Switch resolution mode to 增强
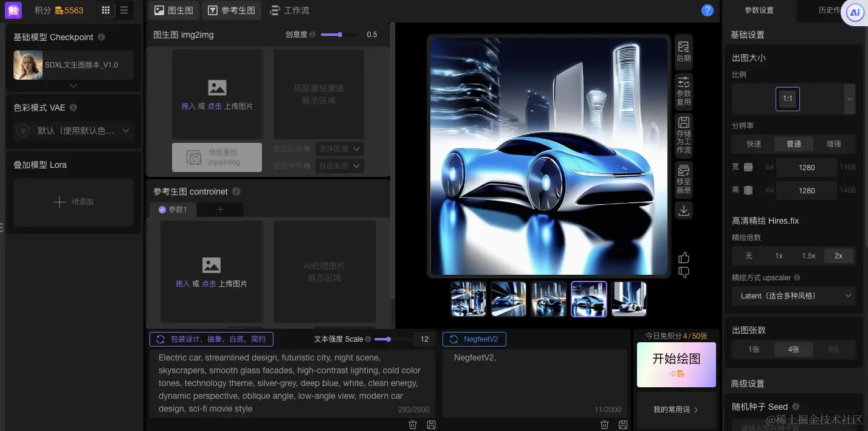The width and height of the screenshot is (868, 431). [x=834, y=144]
